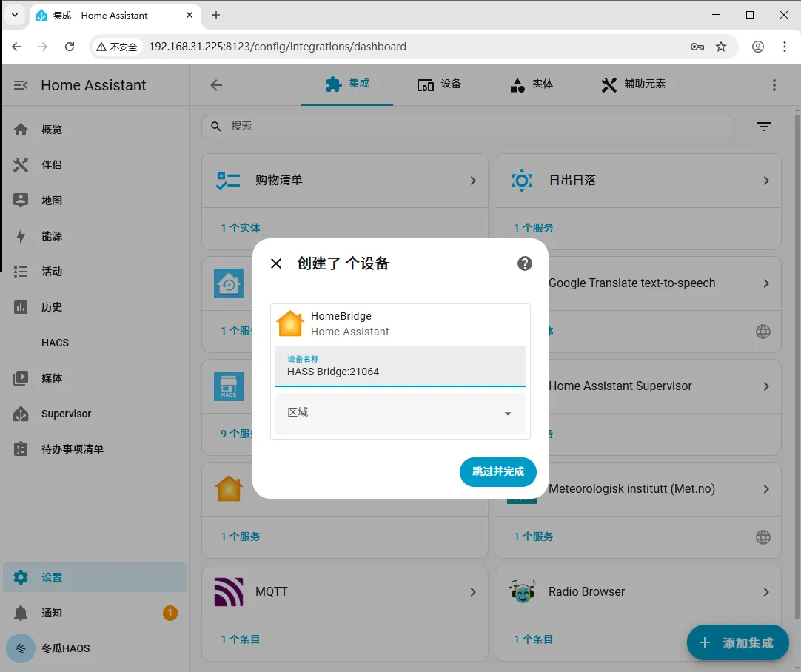Open 地图 map in sidebar
The width and height of the screenshot is (801, 672).
pyautogui.click(x=95, y=201)
